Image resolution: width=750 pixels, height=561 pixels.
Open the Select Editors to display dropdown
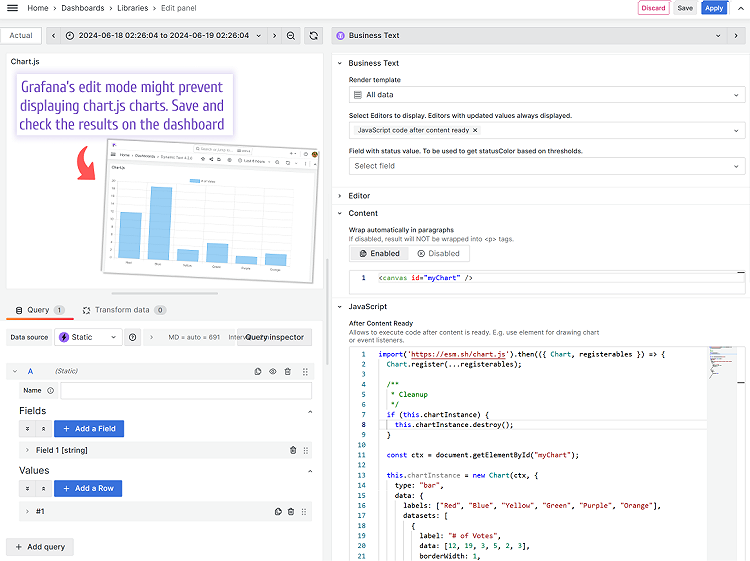[547, 130]
